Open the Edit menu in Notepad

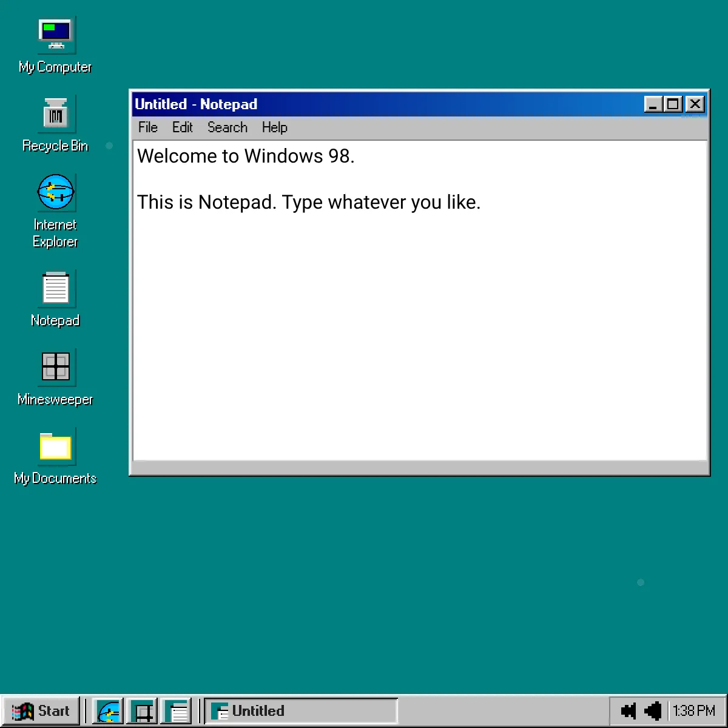tap(182, 127)
